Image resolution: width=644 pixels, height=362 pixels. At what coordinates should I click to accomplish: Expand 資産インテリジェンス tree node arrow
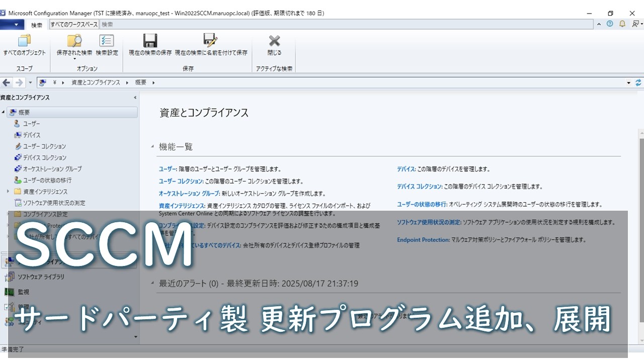(8, 192)
